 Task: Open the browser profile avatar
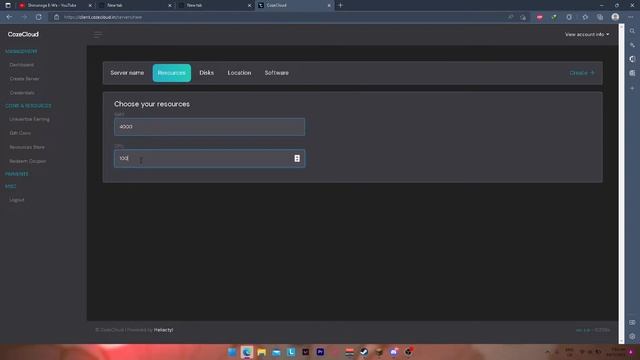click(615, 17)
